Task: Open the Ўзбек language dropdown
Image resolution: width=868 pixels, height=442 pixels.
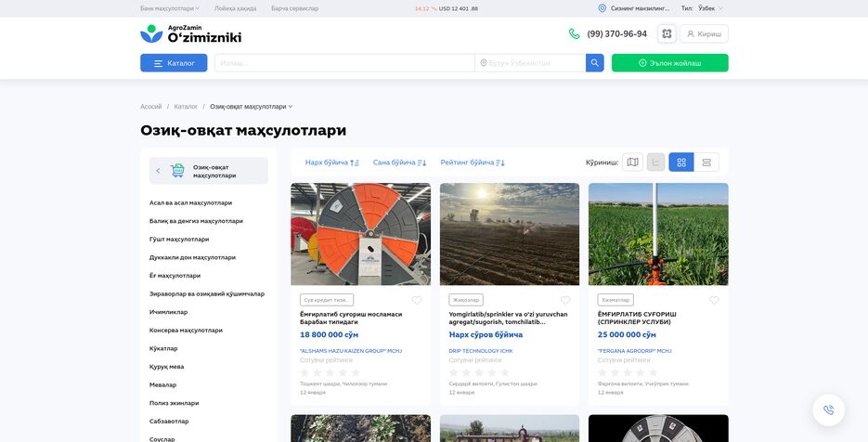Action: click(710, 8)
